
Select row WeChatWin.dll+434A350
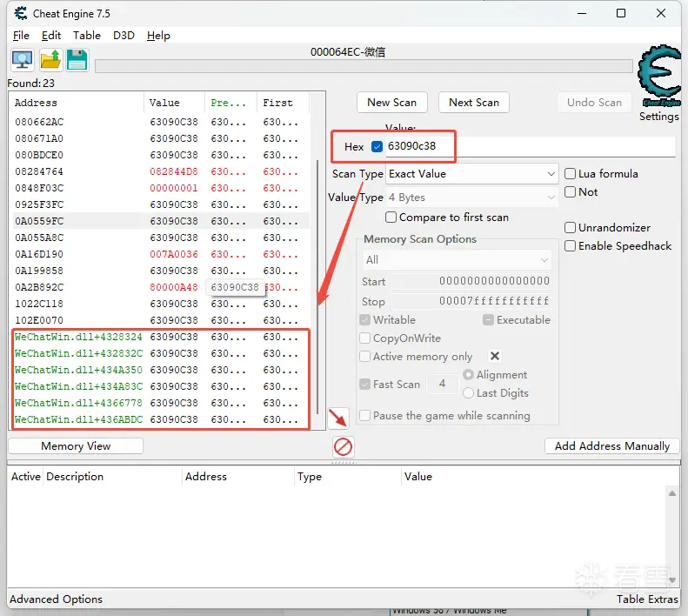(161, 370)
